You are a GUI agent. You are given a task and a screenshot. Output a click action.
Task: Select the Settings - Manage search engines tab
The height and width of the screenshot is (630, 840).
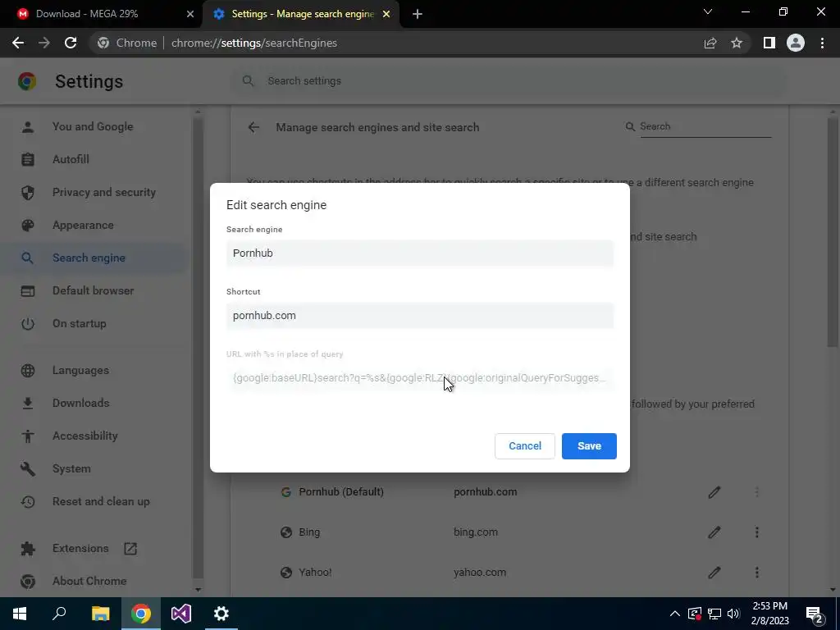[x=302, y=14]
